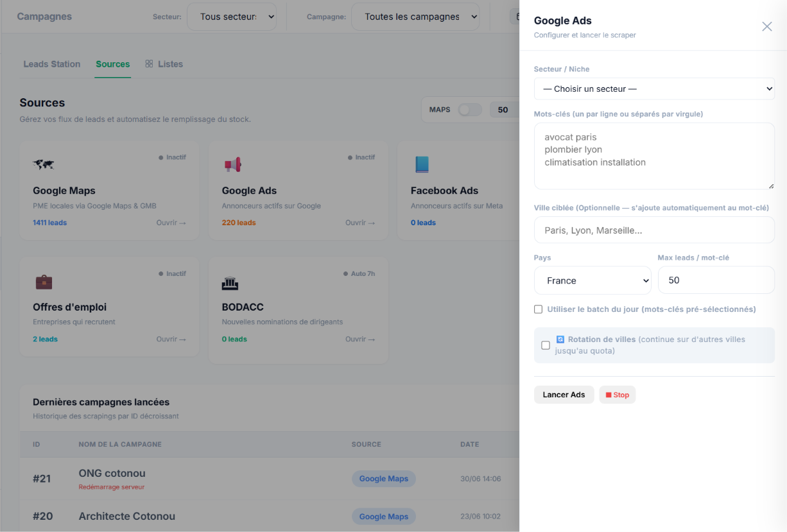The height and width of the screenshot is (532, 787).
Task: Click the Redémarrage serveur red note
Action: pyautogui.click(x=112, y=487)
